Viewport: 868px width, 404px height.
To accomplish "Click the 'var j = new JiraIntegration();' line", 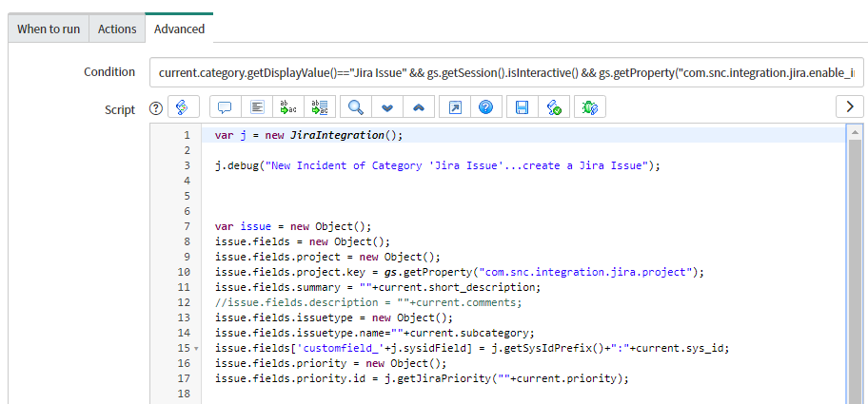I will tap(309, 135).
